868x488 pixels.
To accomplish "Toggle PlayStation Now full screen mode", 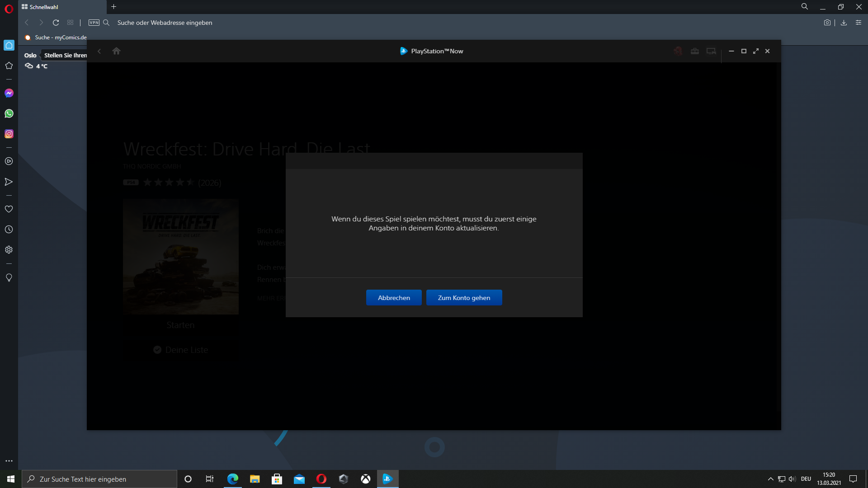I will pos(755,51).
